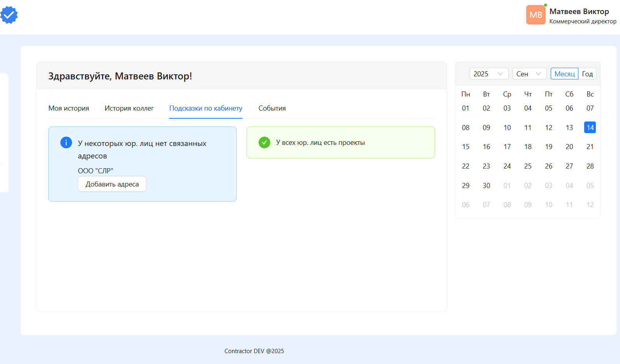Select September 30 in the calendar

click(x=486, y=186)
